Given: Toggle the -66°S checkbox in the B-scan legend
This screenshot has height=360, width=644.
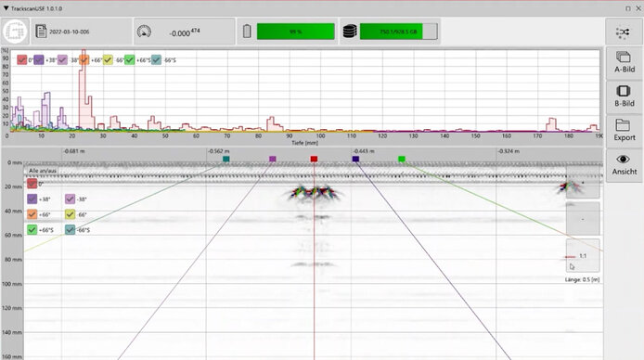Looking at the screenshot, I should point(70,230).
